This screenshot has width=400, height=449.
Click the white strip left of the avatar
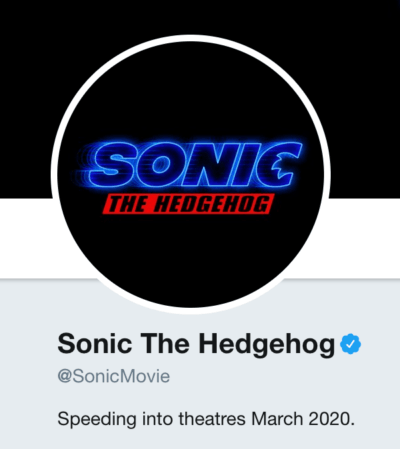coord(27,238)
